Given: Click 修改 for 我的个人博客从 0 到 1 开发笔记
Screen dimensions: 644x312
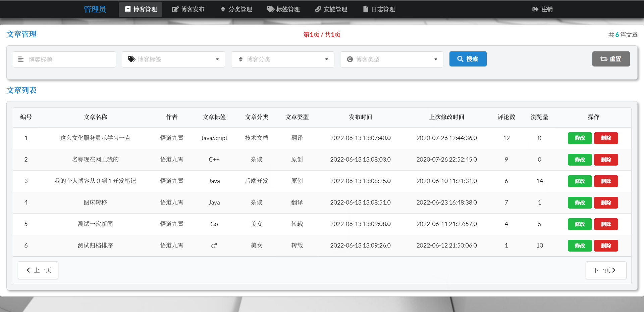Looking at the screenshot, I should point(580,181).
